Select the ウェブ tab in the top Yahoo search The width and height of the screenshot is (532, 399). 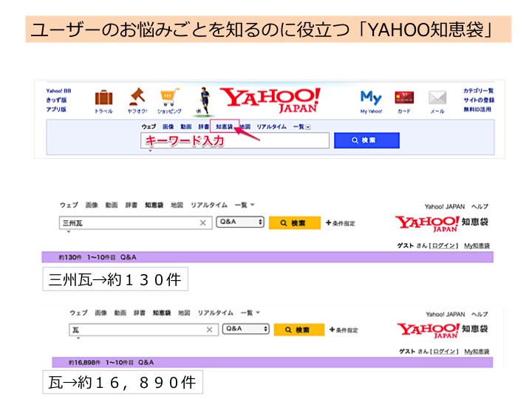coord(149,126)
